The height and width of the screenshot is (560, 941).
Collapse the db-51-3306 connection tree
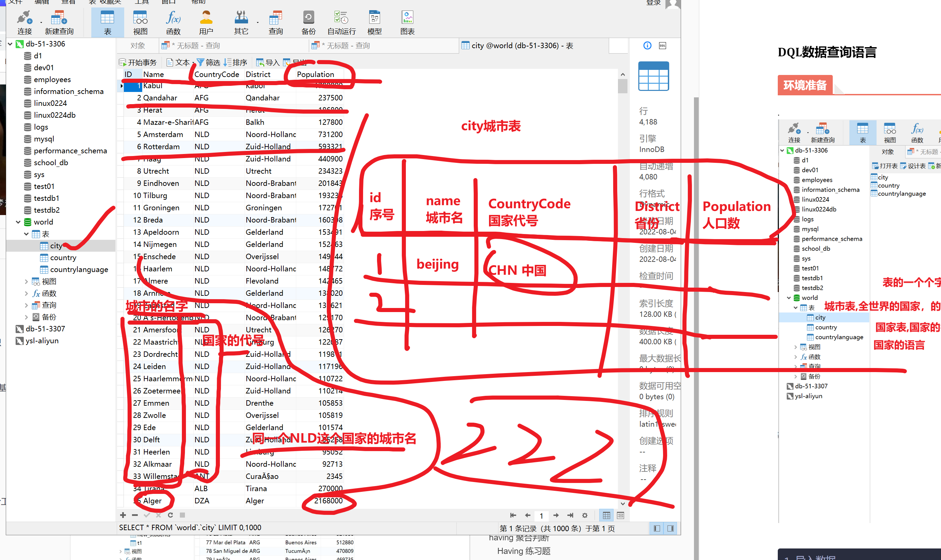[10, 44]
